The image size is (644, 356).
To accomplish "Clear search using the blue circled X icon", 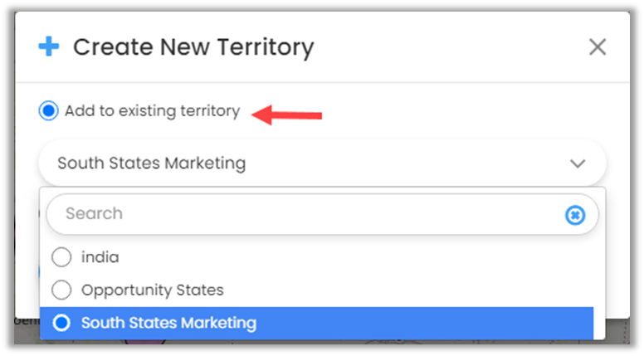I will coord(575,216).
